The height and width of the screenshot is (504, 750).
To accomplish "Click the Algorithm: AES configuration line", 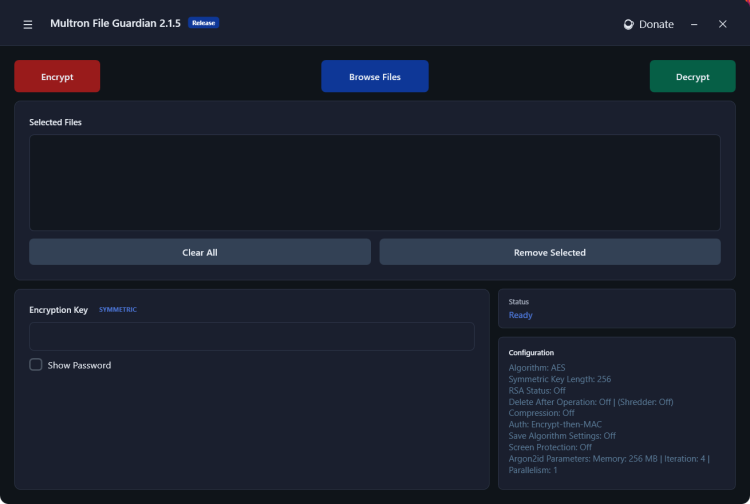I will pos(536,368).
